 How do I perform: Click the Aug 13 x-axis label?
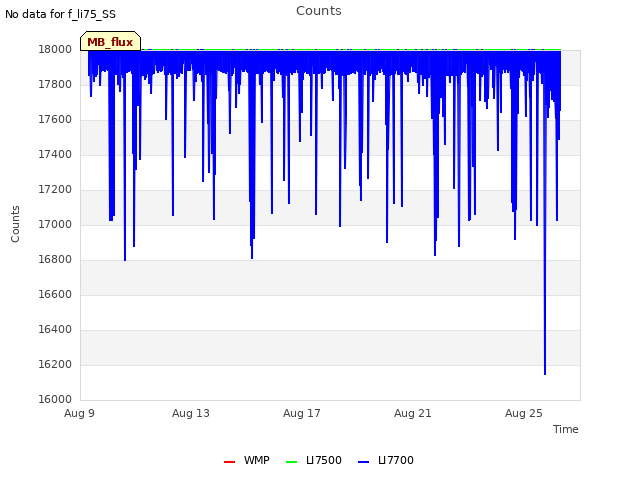[x=191, y=413]
